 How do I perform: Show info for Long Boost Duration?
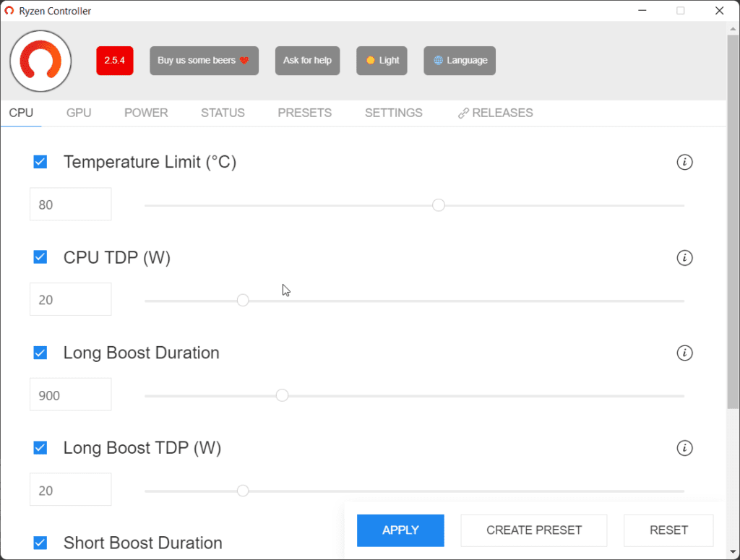tap(684, 353)
